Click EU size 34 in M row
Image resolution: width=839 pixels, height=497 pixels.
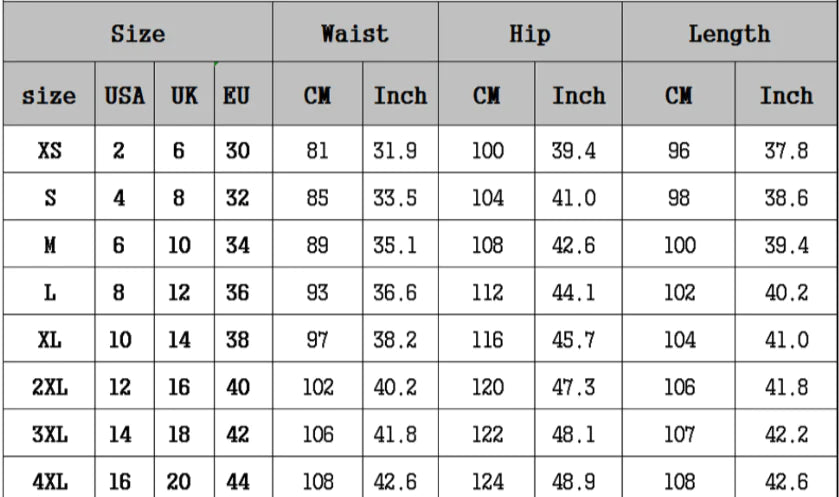click(237, 245)
